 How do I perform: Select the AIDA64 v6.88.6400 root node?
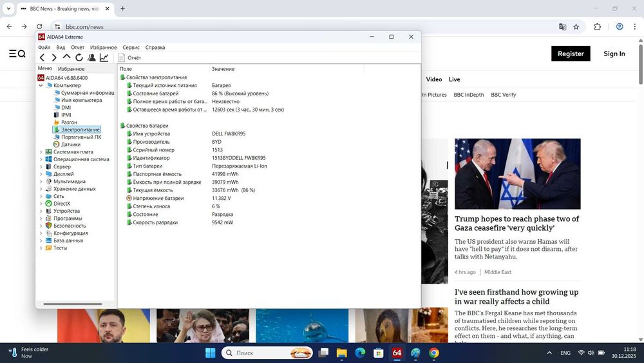62,78
